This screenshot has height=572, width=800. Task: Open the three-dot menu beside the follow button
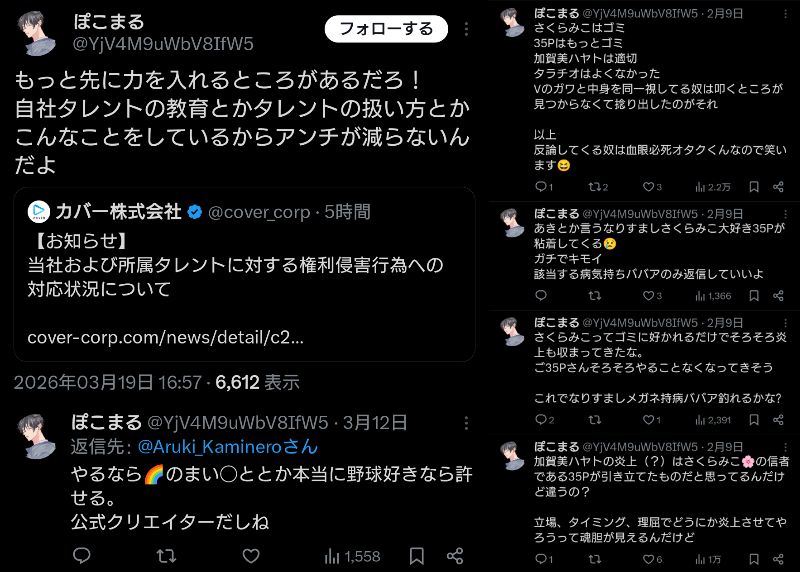[466, 29]
